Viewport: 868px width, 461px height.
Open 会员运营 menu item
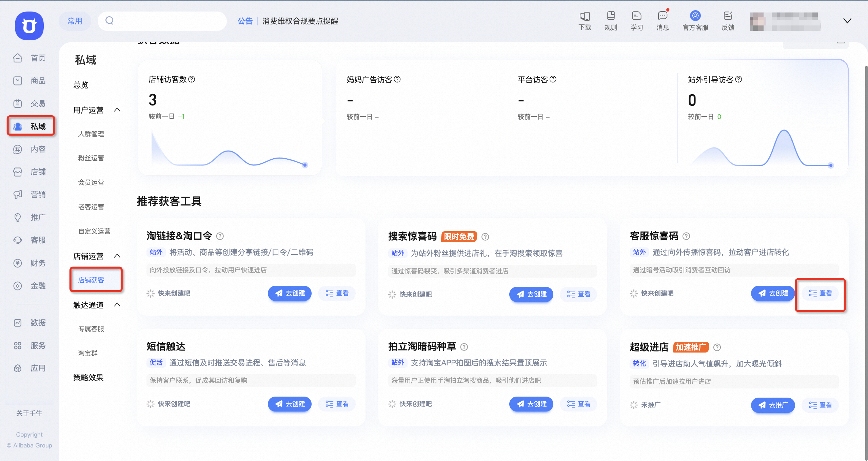coord(91,182)
